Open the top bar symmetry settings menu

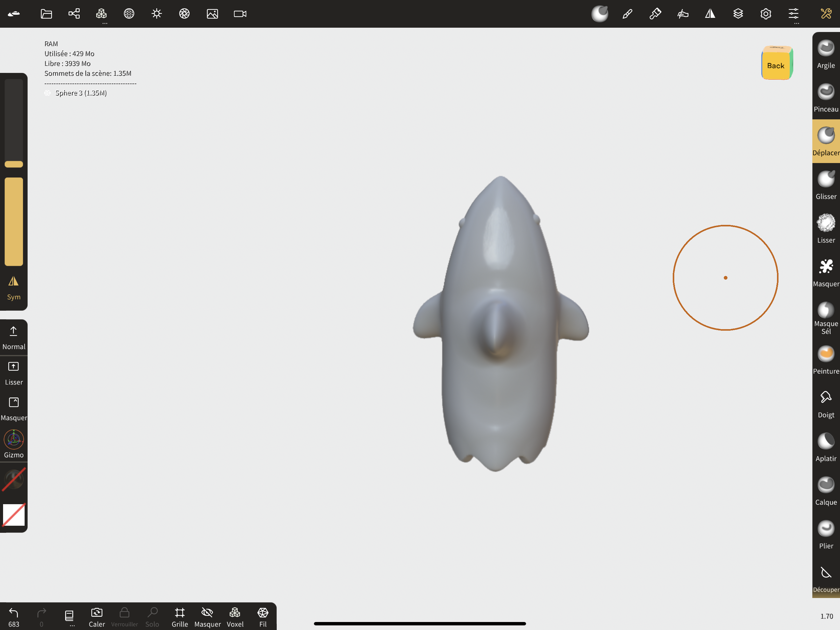point(710,14)
